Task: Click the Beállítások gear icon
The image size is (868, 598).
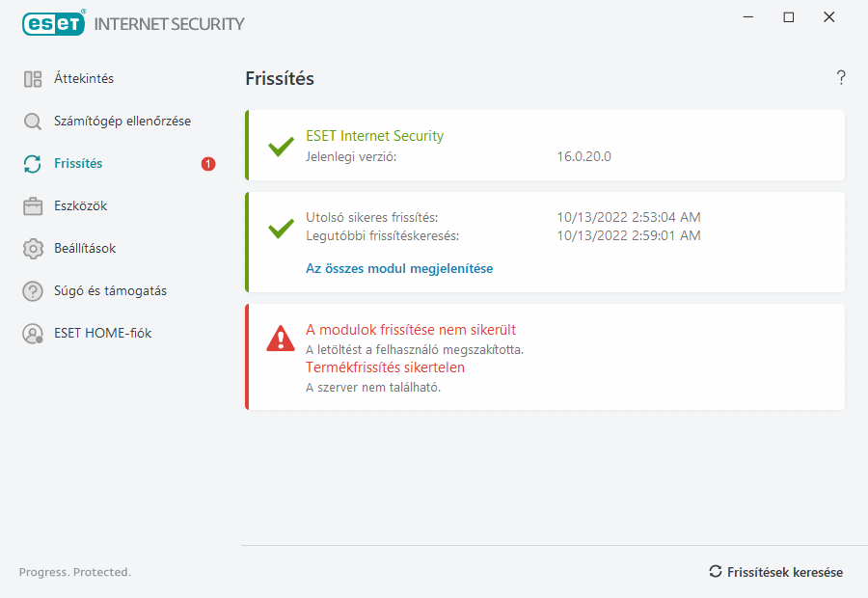Action: pyautogui.click(x=33, y=249)
